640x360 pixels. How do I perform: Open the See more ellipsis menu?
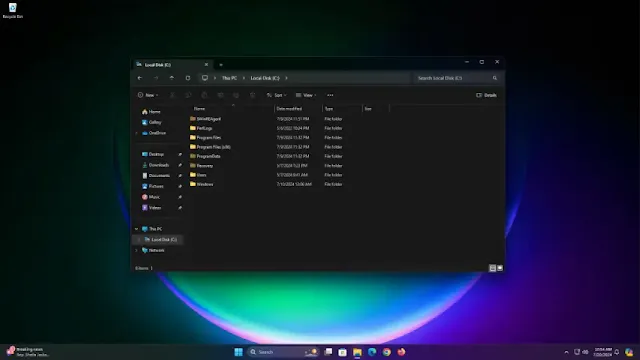pos(330,95)
